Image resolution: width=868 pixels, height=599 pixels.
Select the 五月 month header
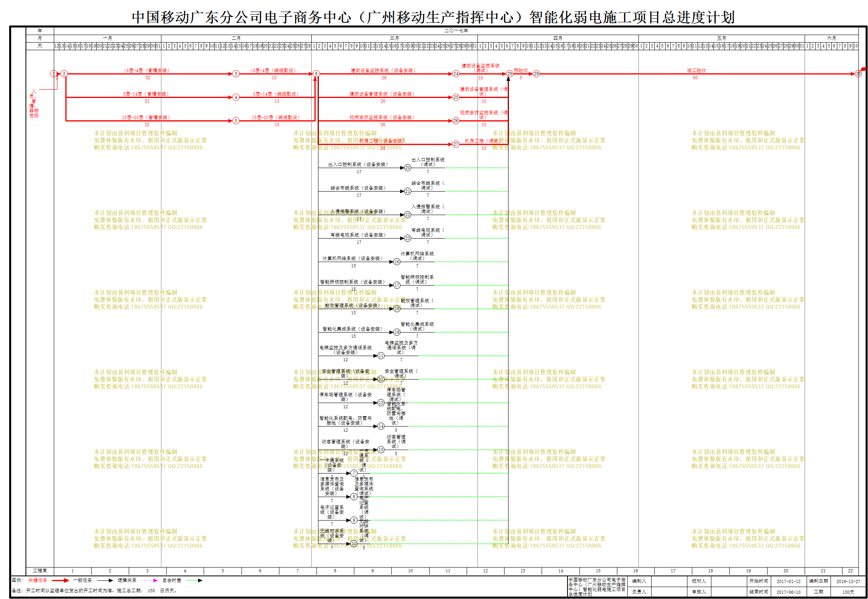click(x=722, y=38)
